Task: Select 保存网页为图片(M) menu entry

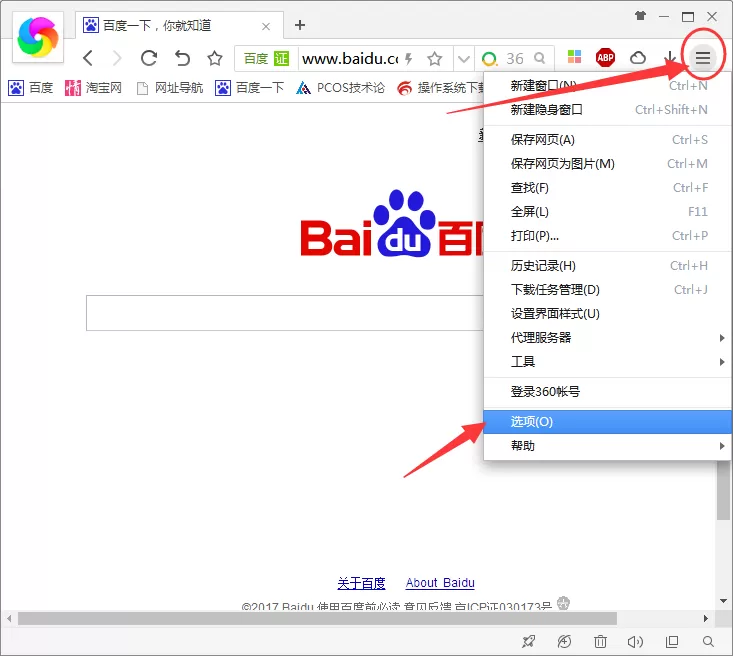Action: coord(608,164)
